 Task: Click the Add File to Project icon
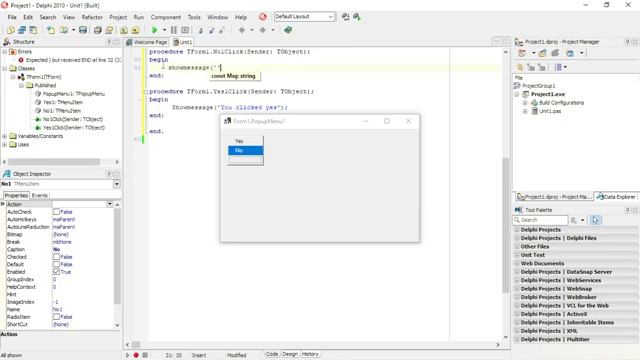(124, 30)
